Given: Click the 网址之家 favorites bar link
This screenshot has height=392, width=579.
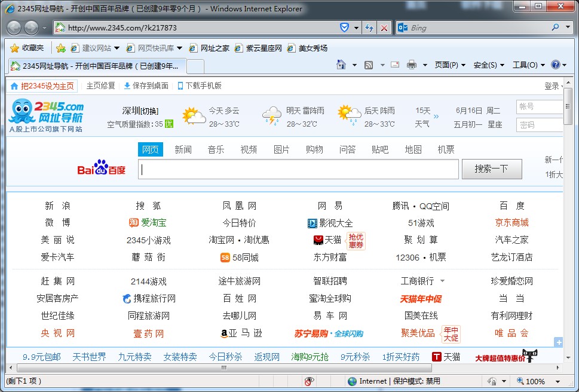Looking at the screenshot, I should click(x=209, y=48).
